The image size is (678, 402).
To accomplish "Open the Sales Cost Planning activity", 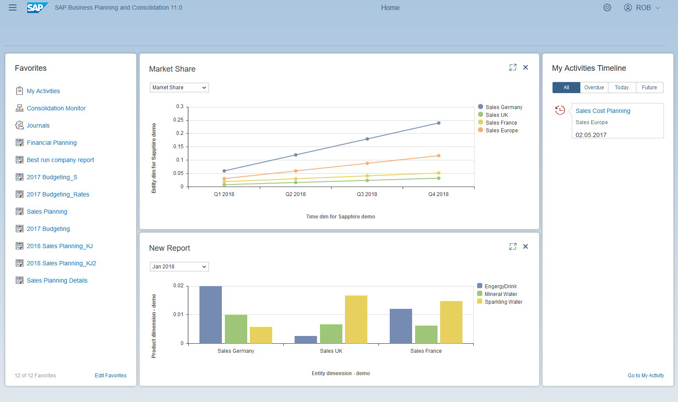I will pyautogui.click(x=603, y=111).
